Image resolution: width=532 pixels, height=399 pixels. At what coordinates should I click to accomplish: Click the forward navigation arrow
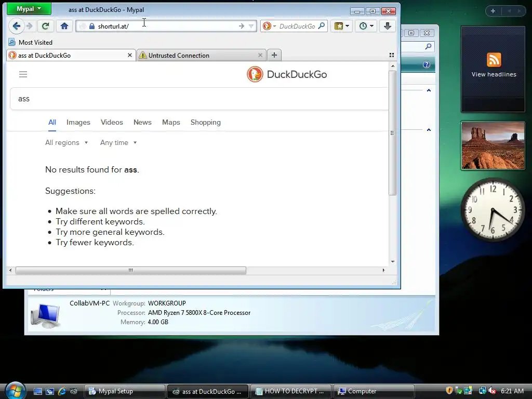(30, 26)
